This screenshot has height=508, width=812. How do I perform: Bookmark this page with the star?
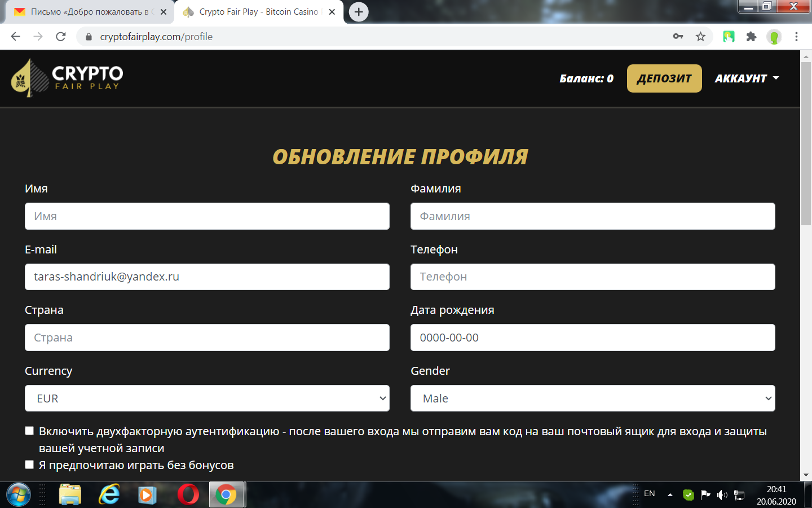pos(700,37)
